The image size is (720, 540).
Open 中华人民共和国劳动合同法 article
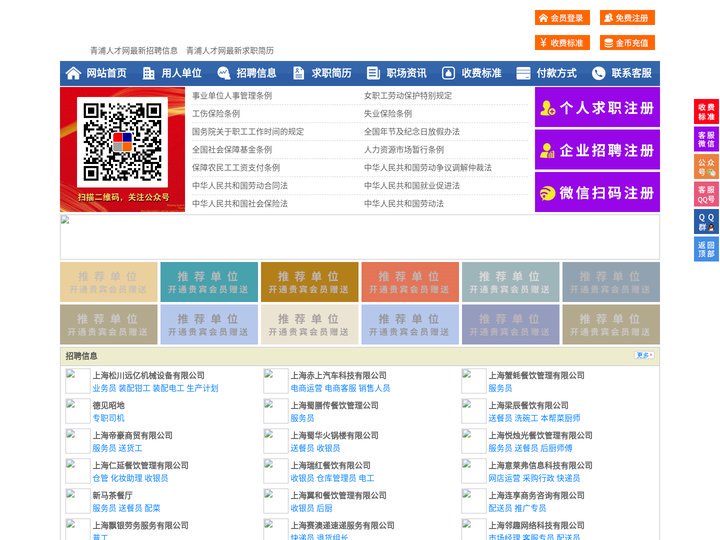pos(240,186)
